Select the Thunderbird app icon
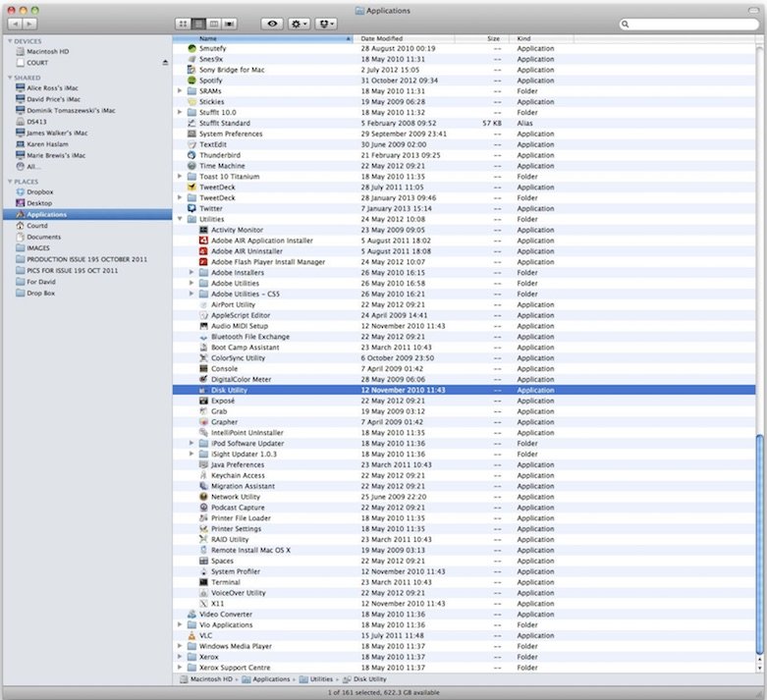The height and width of the screenshot is (700, 767). 192,155
